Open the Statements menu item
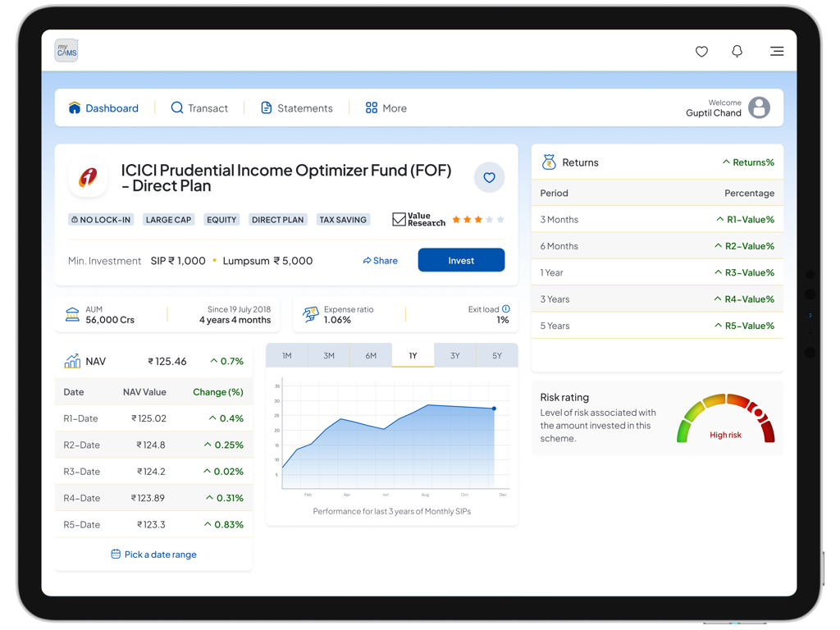Image resolution: width=840 pixels, height=630 pixels. tap(296, 107)
